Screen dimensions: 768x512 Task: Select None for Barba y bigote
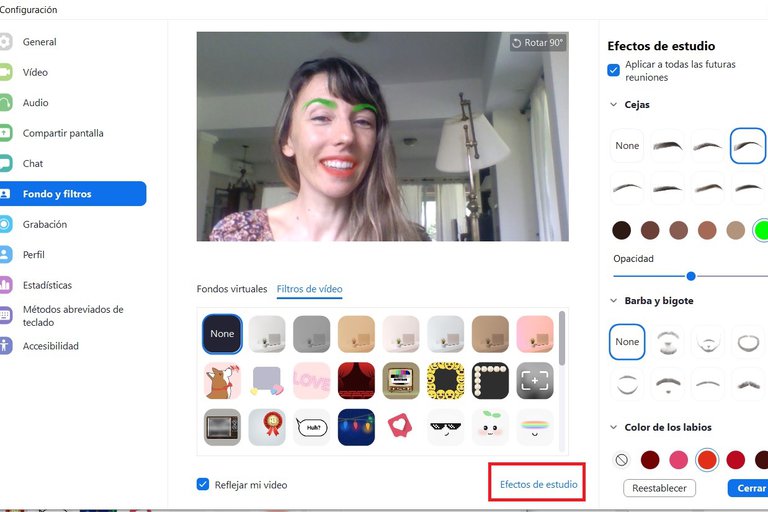click(627, 342)
